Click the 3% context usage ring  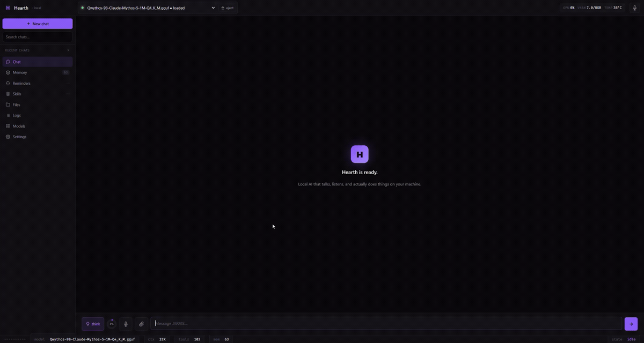[x=112, y=324]
